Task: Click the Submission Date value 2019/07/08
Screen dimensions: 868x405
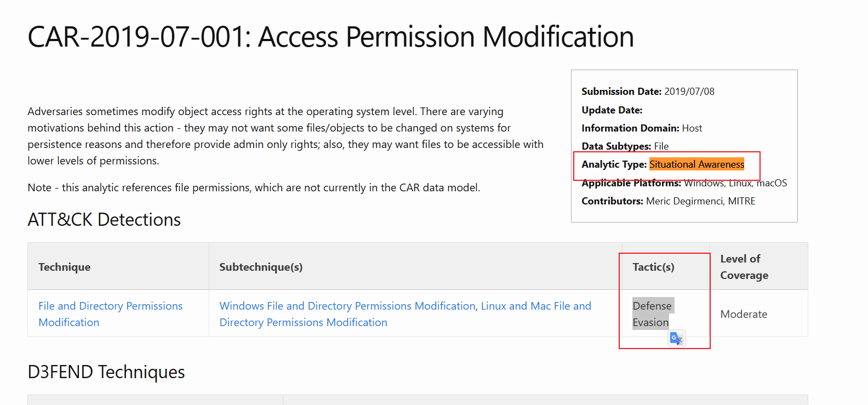Action: [689, 92]
